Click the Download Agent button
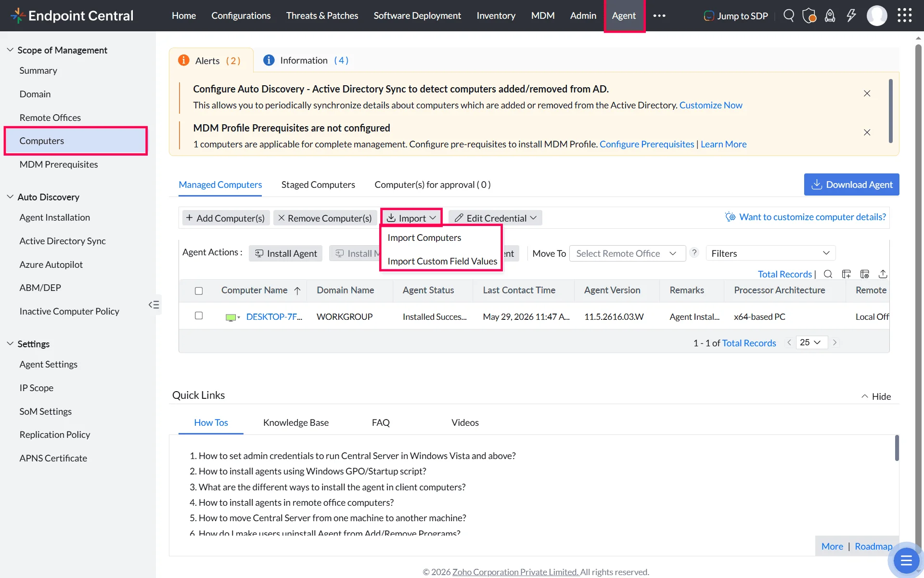924x578 pixels. [851, 184]
